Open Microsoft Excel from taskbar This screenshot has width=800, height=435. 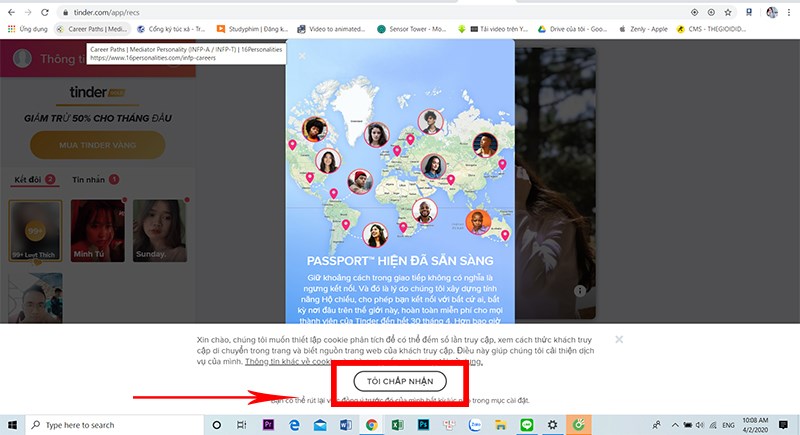click(x=397, y=425)
